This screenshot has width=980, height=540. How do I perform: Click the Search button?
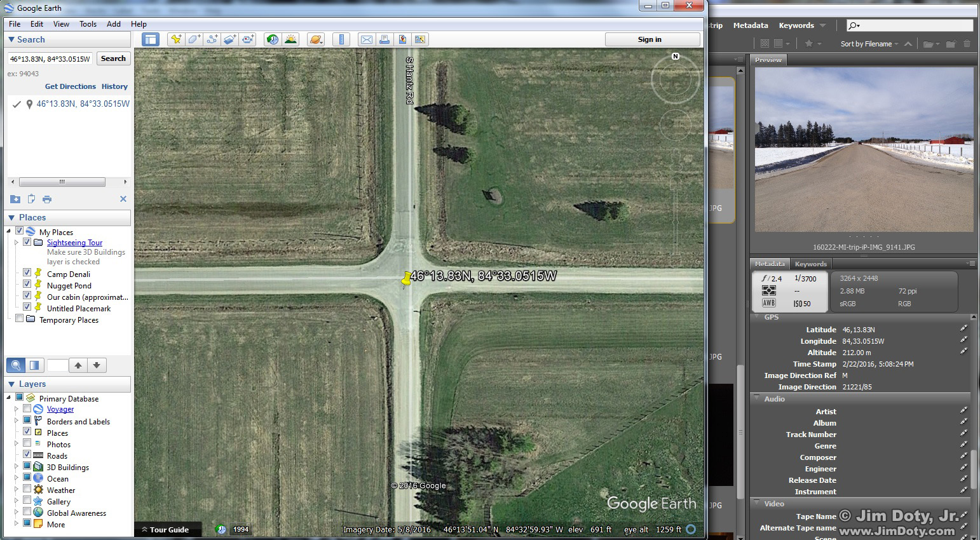(x=113, y=58)
